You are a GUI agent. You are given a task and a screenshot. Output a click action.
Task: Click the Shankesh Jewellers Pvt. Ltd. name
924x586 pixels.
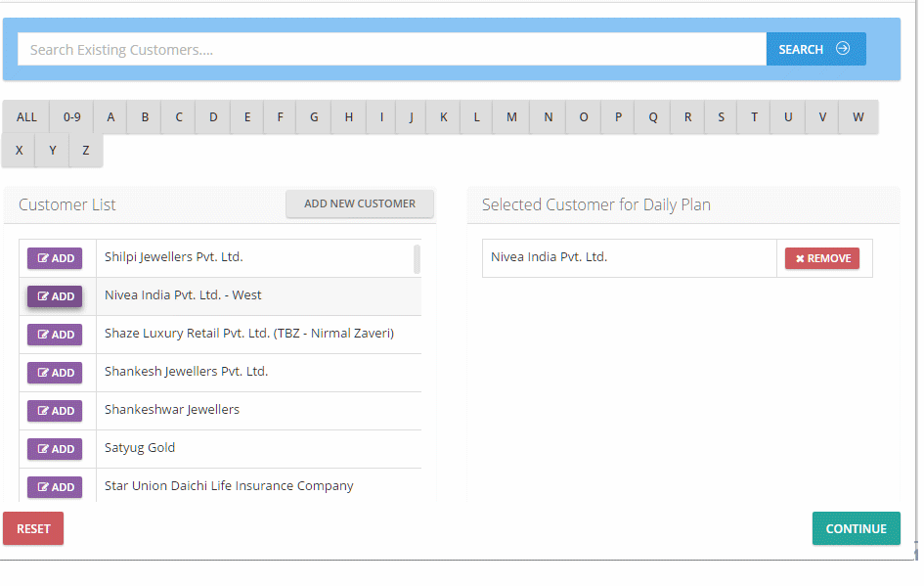pyautogui.click(x=186, y=372)
